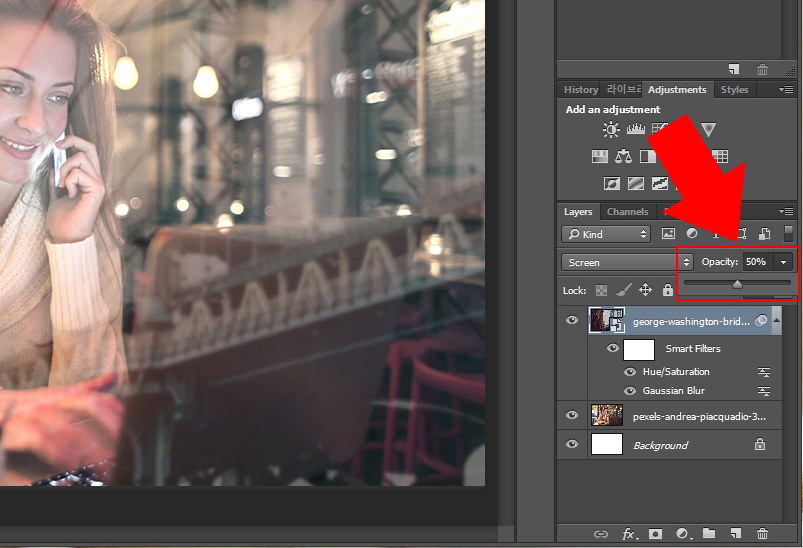Create new fill or adjustment layer
This screenshot has height=548, width=803.
pyautogui.click(x=683, y=534)
